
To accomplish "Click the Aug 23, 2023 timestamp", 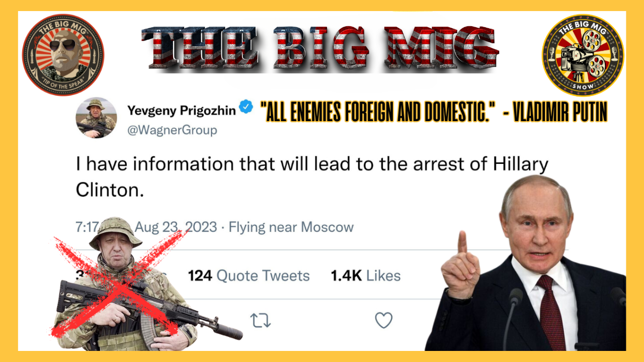I will 175,227.
